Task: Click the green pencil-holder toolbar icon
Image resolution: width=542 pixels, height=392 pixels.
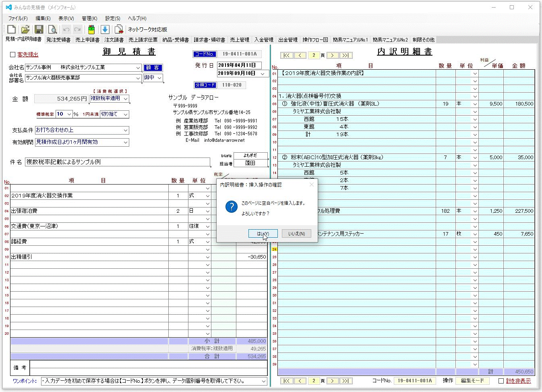Action: [x=91, y=29]
